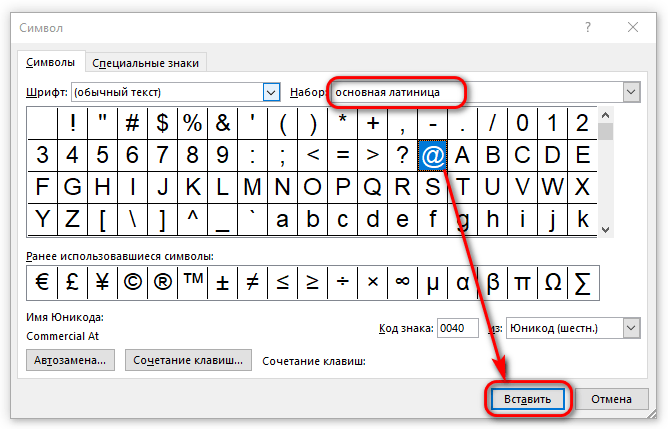Click the Код знака input field

tap(458, 328)
